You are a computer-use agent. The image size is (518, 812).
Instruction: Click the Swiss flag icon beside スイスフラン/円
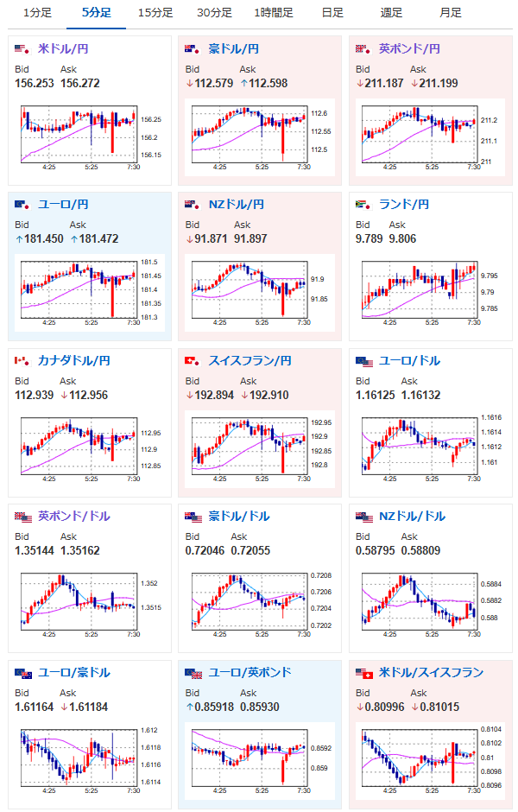[x=193, y=361]
